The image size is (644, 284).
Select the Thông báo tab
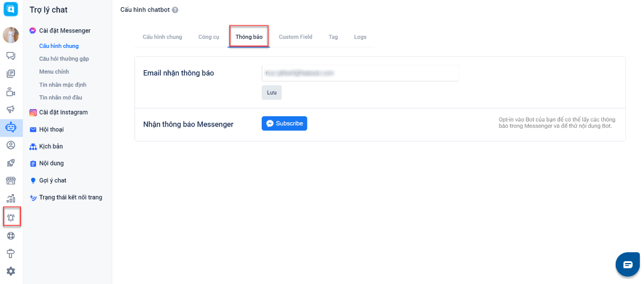pyautogui.click(x=249, y=37)
